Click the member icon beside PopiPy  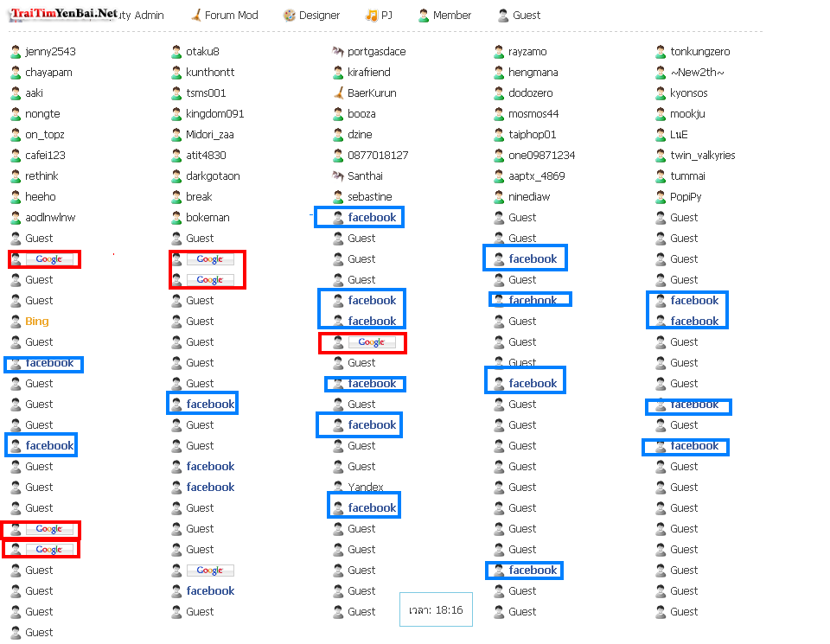click(x=661, y=197)
